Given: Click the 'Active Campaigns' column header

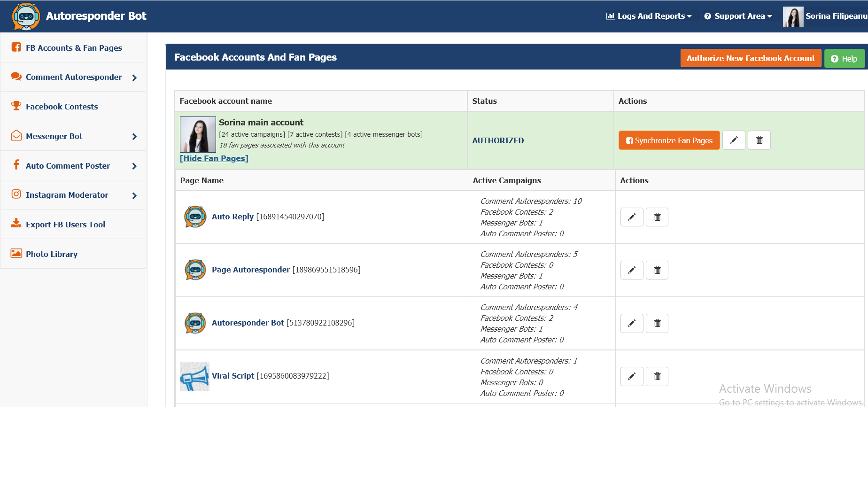Looking at the screenshot, I should (x=507, y=180).
